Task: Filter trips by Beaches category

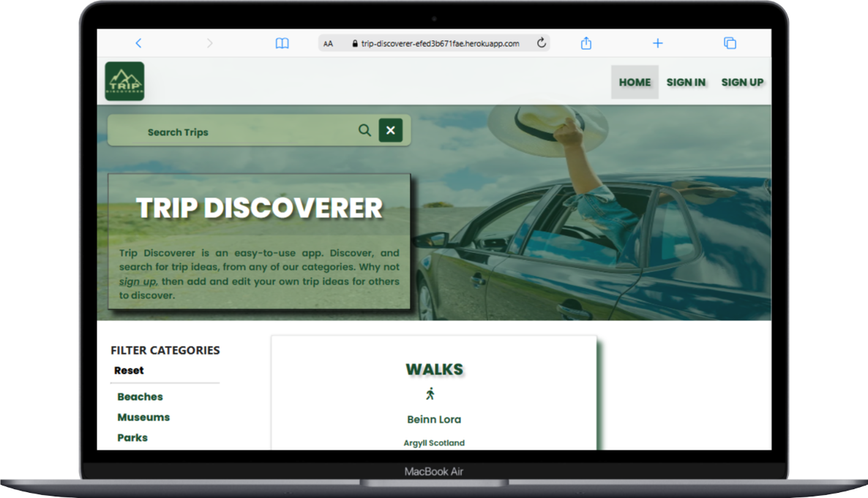Action: [140, 397]
